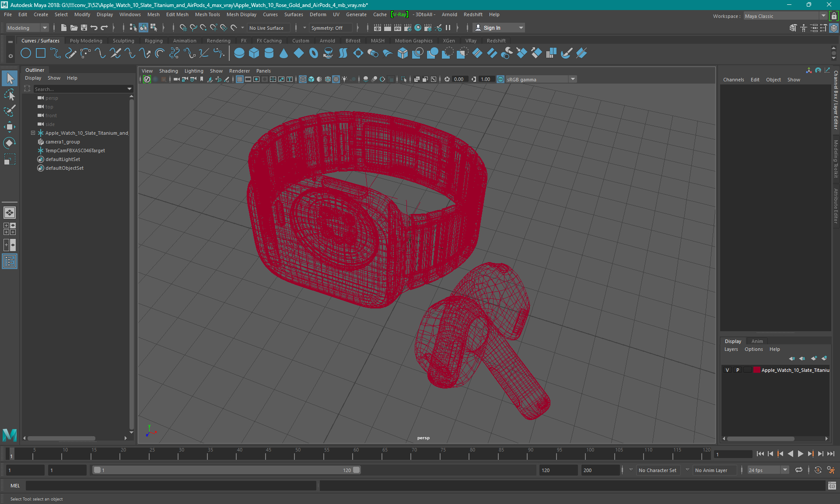Activate the Select tool in toolbox
The width and height of the screenshot is (840, 504).
pos(10,78)
